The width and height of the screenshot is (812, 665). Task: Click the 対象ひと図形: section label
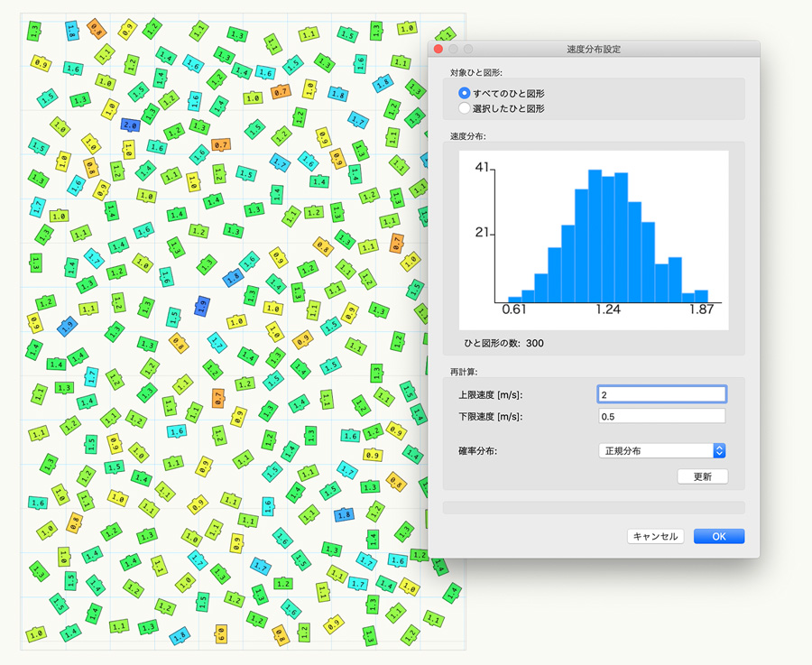pyautogui.click(x=475, y=72)
